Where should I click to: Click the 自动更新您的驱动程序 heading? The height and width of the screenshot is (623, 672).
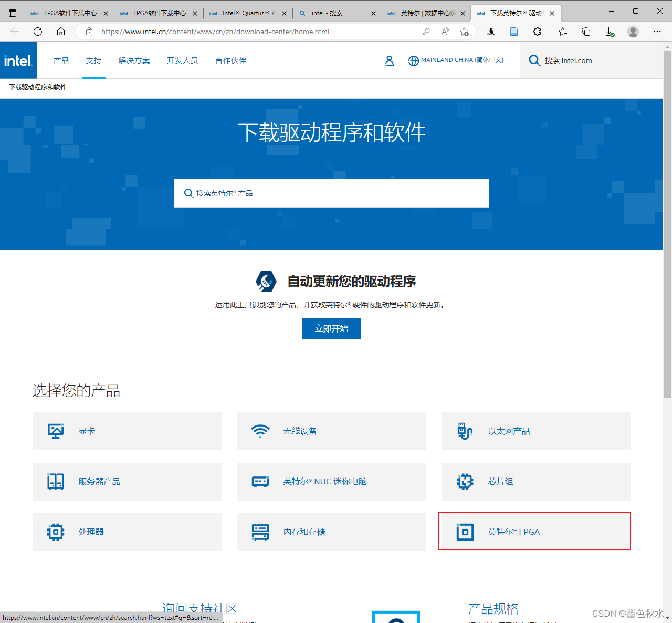352,282
